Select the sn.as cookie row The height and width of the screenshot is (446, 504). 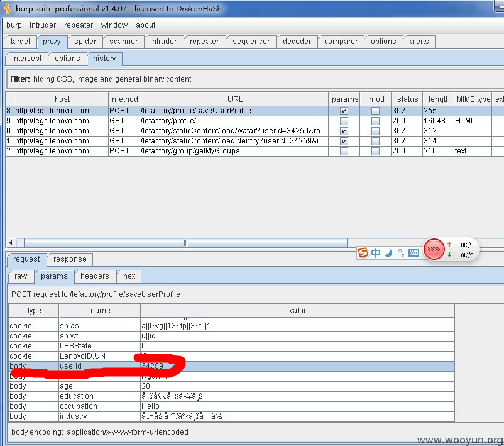pos(231,326)
